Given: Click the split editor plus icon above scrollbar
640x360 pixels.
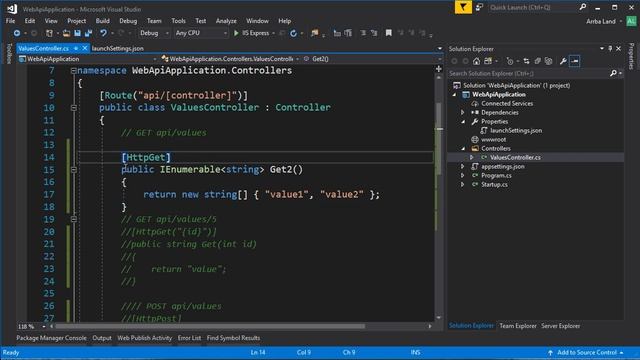Looking at the screenshot, I should click(439, 69).
